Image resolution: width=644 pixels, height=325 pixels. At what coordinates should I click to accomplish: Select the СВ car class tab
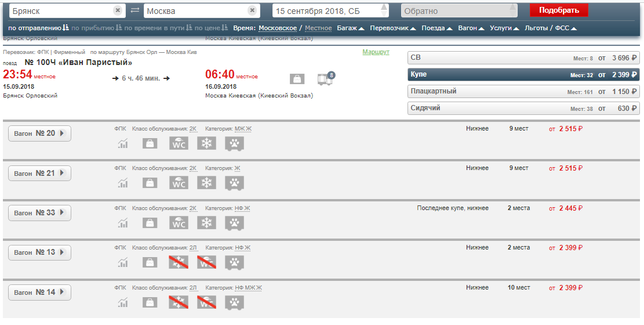[x=524, y=57]
